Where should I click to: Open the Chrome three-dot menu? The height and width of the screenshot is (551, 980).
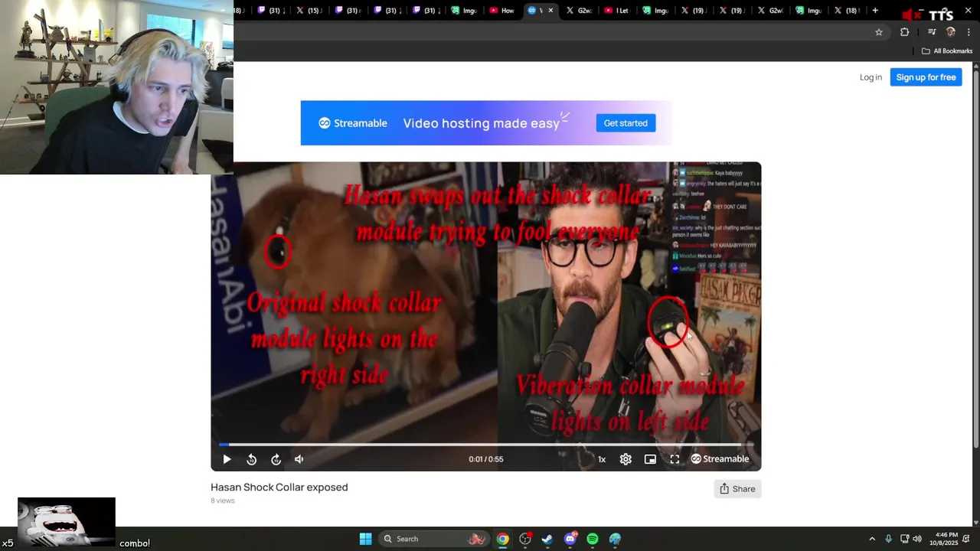[x=969, y=32]
